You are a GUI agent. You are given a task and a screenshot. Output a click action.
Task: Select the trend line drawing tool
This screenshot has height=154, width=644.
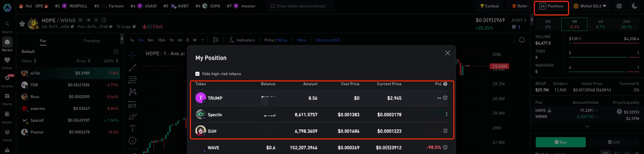132,68
